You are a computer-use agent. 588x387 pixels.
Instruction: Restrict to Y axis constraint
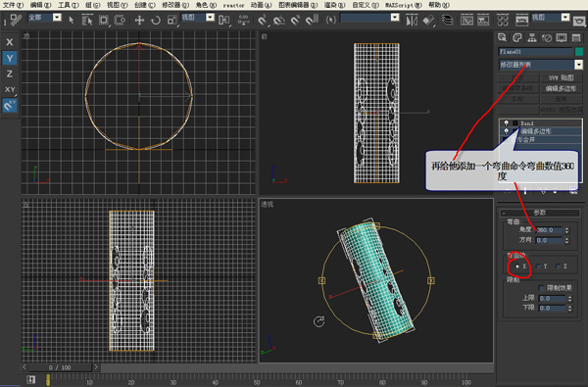[x=10, y=58]
